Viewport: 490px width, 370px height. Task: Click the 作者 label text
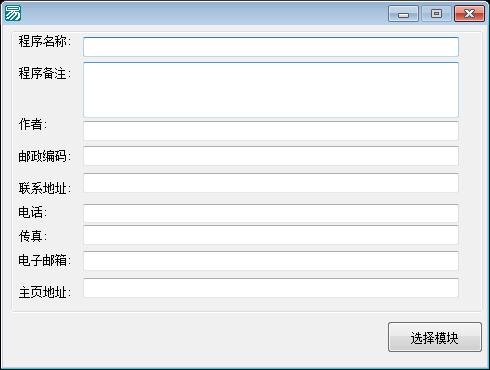click(x=32, y=124)
